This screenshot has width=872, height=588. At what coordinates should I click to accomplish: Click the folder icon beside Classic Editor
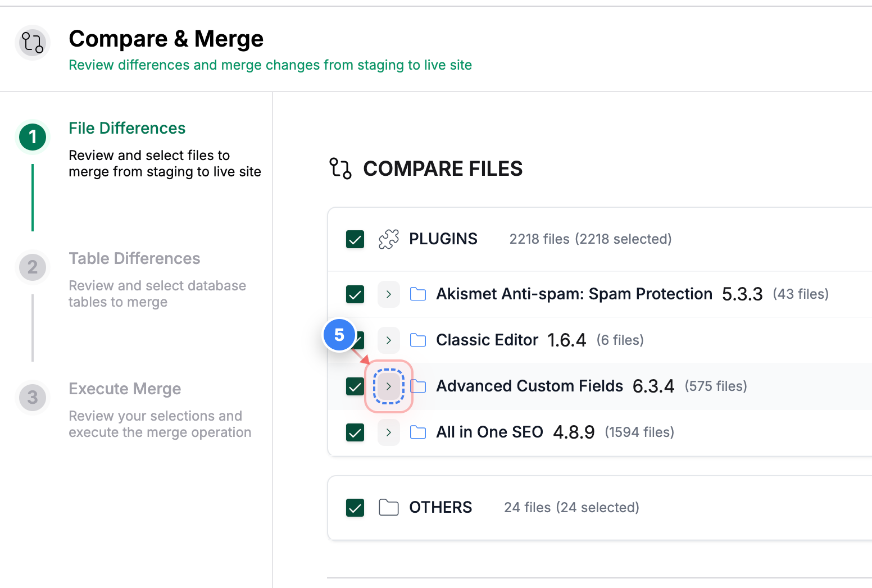coord(418,340)
